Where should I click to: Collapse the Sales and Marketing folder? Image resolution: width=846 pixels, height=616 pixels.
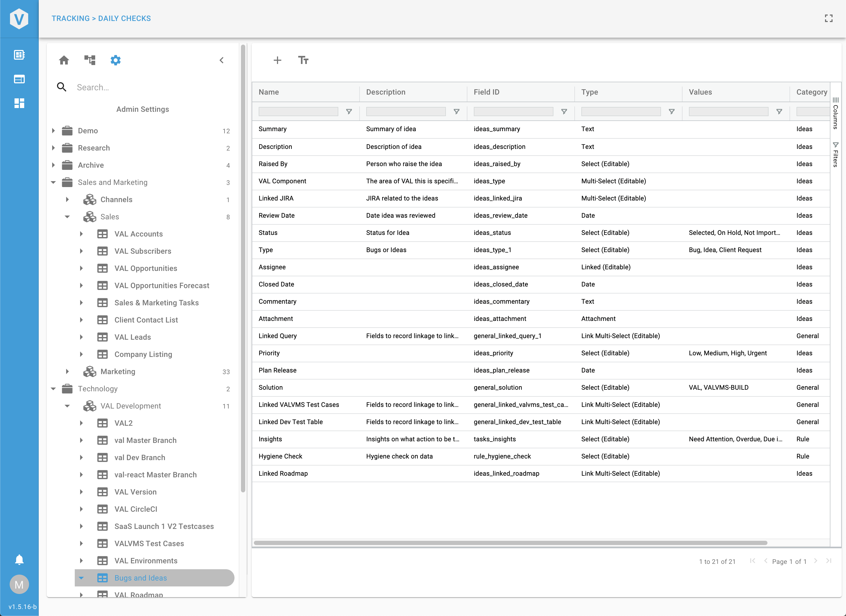(x=53, y=182)
